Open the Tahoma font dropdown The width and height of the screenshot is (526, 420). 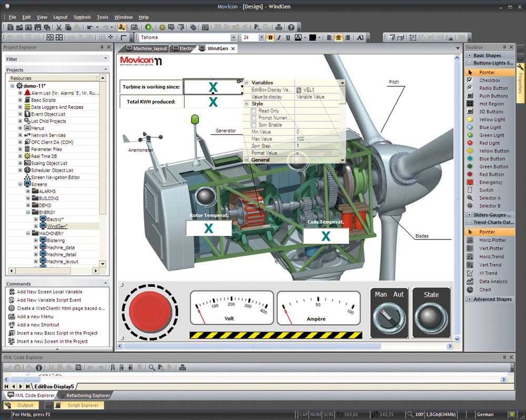(x=233, y=37)
